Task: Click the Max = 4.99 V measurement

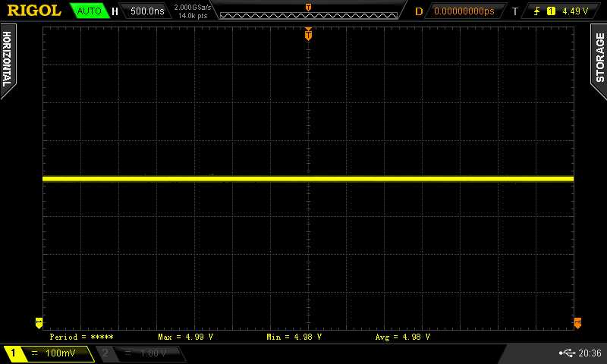Action: [x=185, y=337]
